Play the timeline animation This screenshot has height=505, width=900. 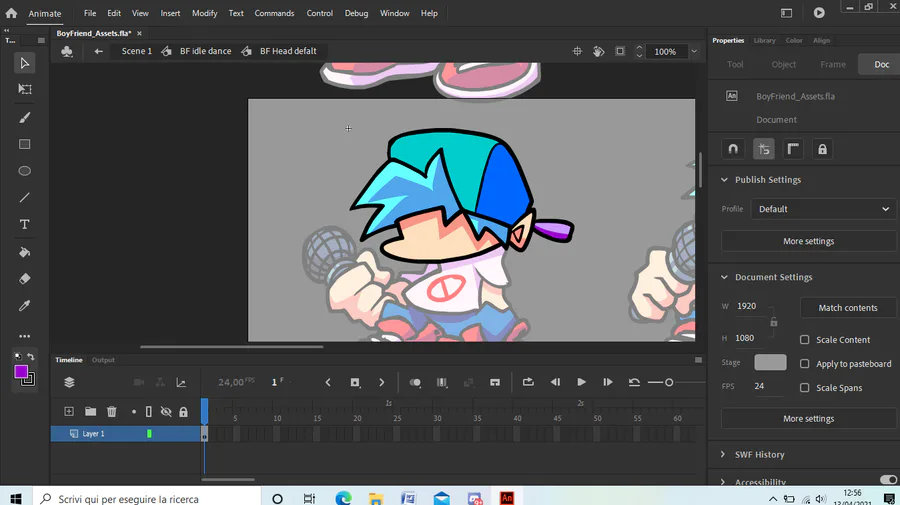[x=581, y=382]
